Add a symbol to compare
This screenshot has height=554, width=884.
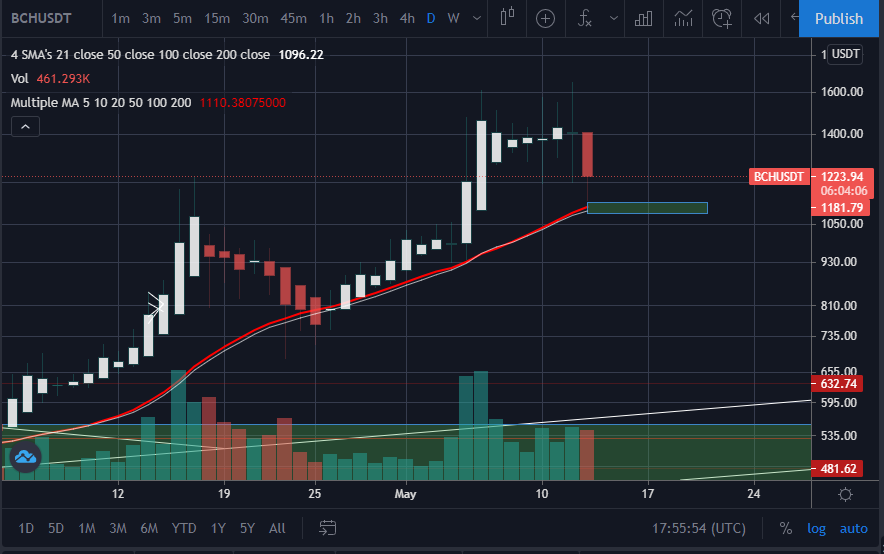click(x=545, y=19)
